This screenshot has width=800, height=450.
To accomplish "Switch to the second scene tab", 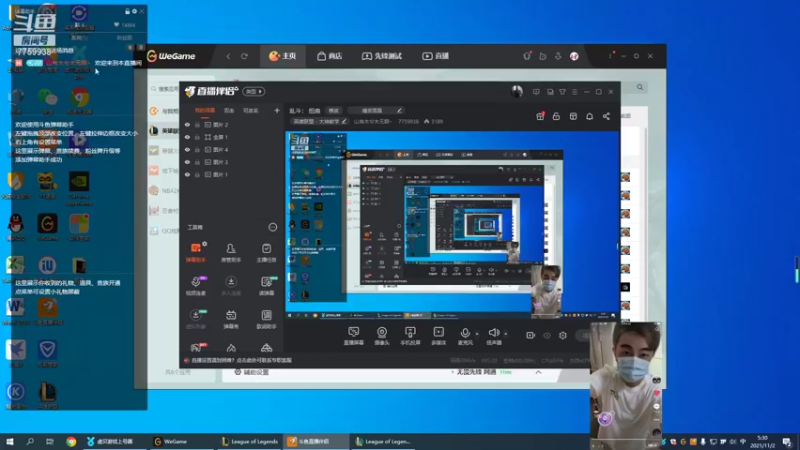I will (x=229, y=110).
